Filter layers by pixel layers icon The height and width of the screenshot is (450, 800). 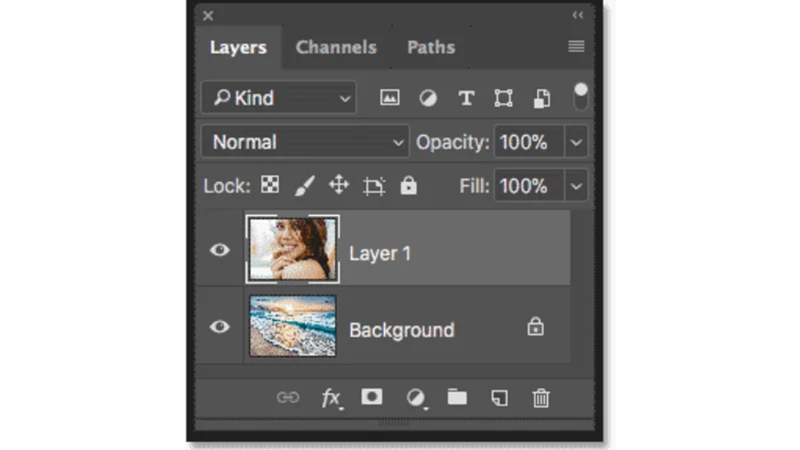pyautogui.click(x=389, y=97)
